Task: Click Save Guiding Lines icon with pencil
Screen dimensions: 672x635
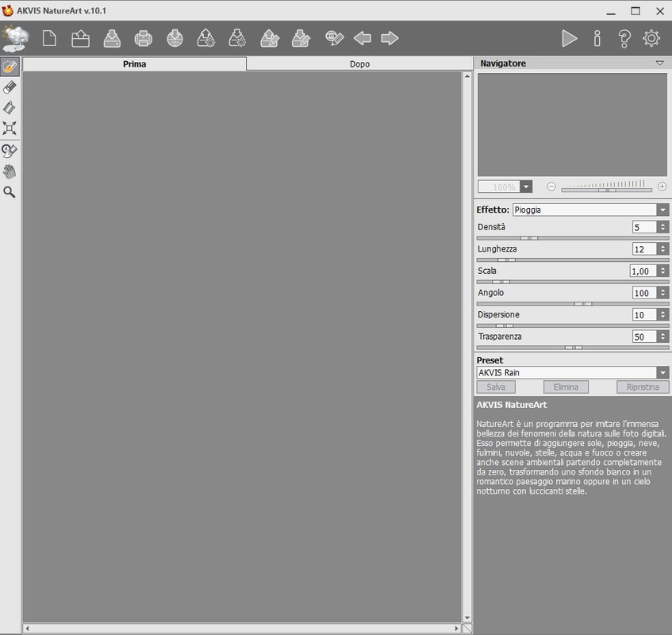Action: pyautogui.click(x=301, y=38)
